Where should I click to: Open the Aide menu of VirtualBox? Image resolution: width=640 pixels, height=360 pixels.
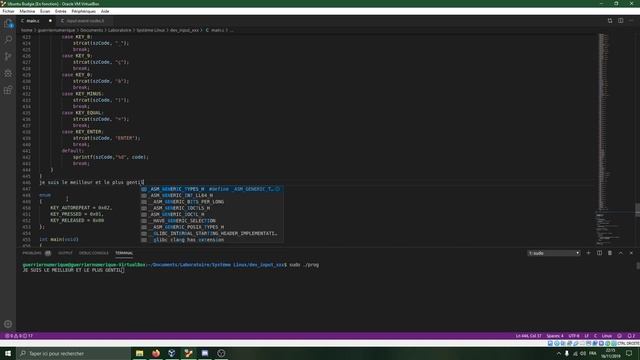105,11
